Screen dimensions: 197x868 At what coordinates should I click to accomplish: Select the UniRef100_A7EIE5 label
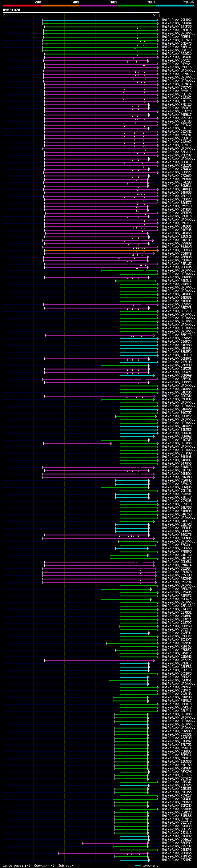pos(176,104)
